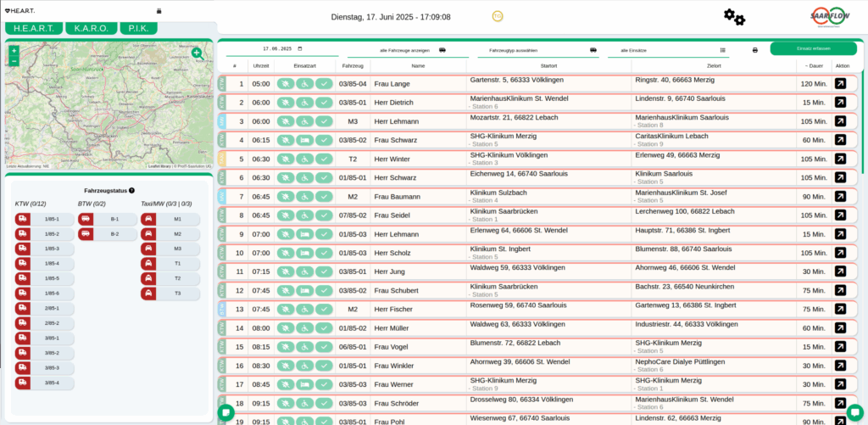Open action arrow for Frau Lange's trip

[839, 84]
